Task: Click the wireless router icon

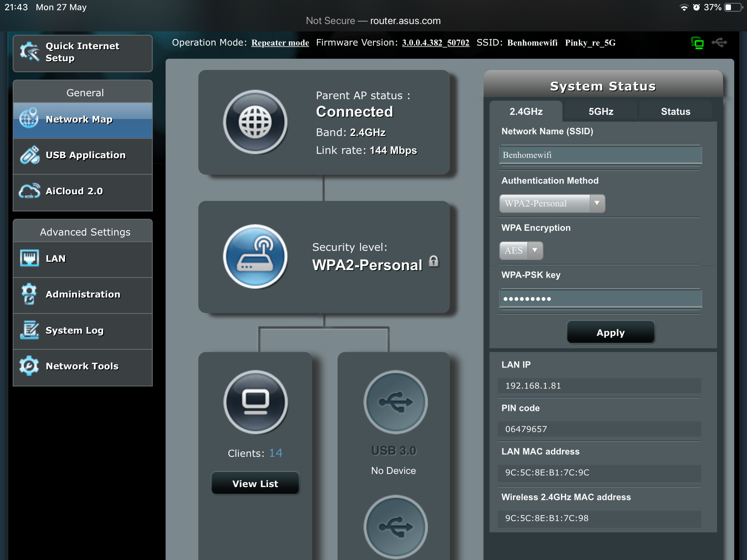Action: (255, 256)
